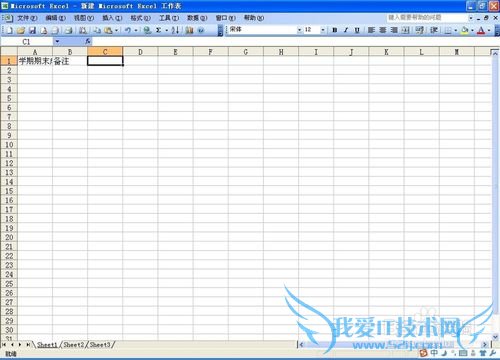Select row 20 header

tap(9, 237)
